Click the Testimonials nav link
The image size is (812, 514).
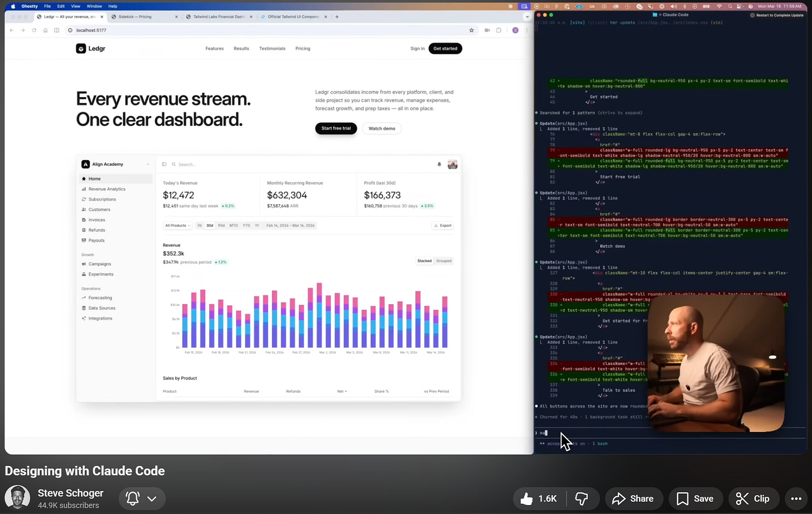[x=272, y=49]
